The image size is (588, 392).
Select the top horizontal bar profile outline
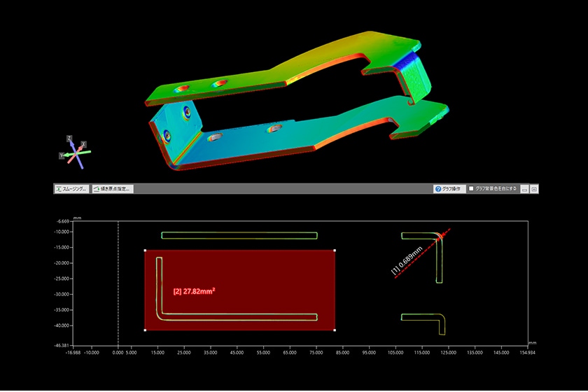tap(239, 236)
